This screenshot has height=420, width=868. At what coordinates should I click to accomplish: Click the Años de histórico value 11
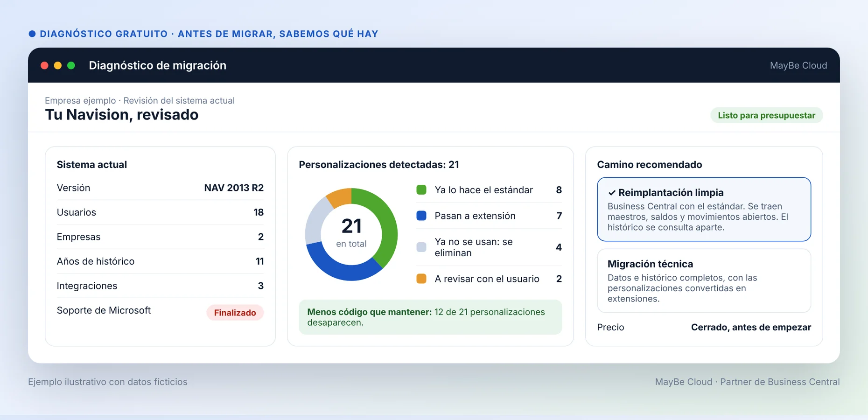click(x=260, y=261)
